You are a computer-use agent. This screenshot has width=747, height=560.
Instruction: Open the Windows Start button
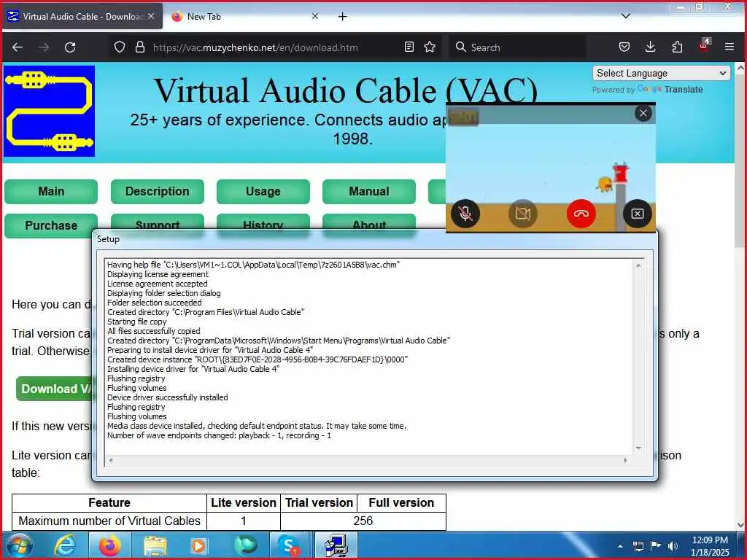(x=20, y=545)
